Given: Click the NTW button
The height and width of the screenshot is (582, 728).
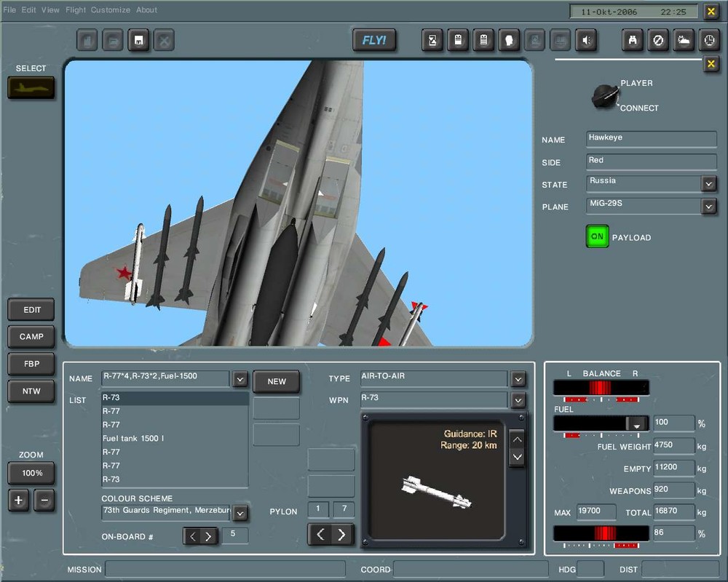Looking at the screenshot, I should pos(31,391).
